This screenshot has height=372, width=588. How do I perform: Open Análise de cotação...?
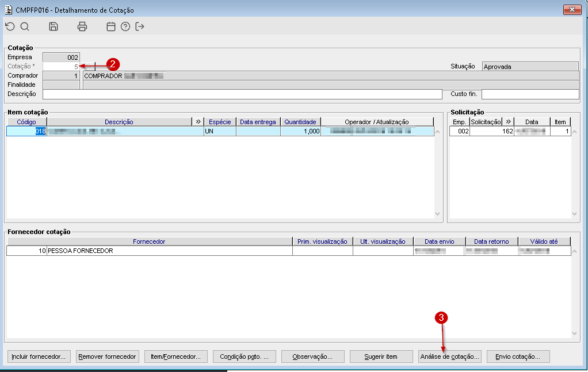click(449, 356)
